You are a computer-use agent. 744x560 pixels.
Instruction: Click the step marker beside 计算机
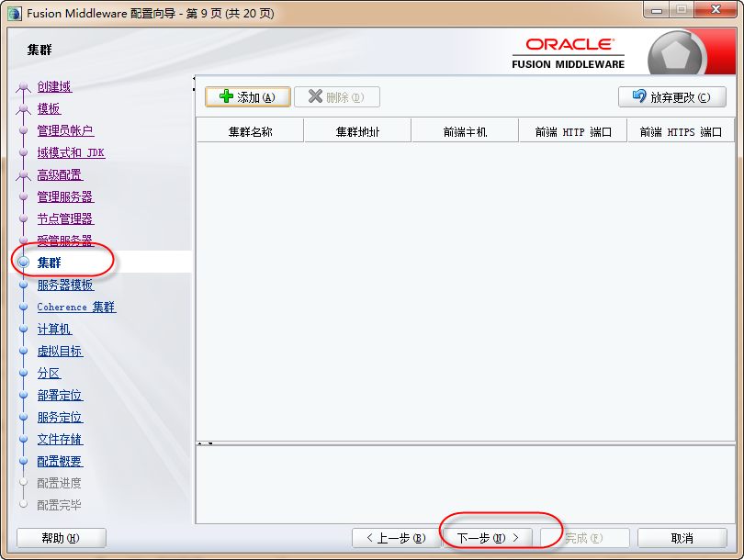[x=23, y=329]
